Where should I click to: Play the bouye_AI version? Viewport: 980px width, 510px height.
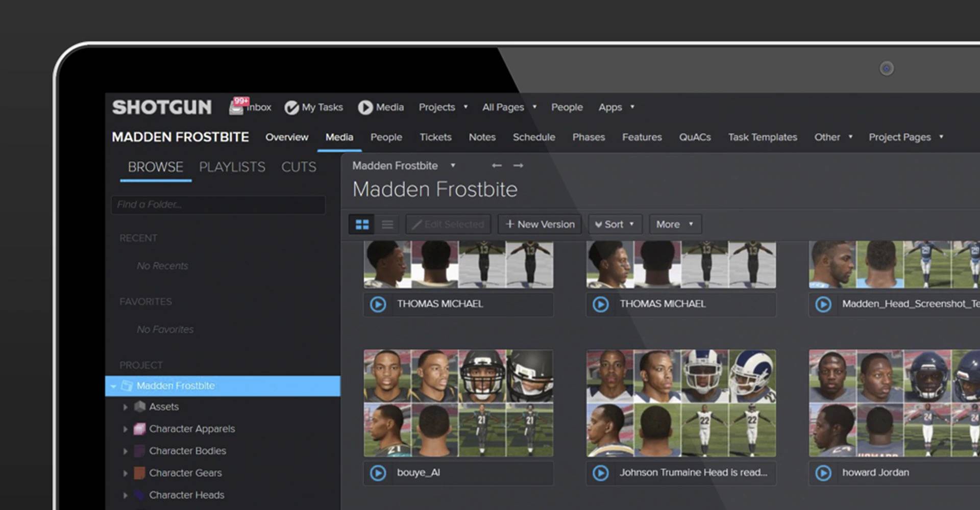[378, 473]
